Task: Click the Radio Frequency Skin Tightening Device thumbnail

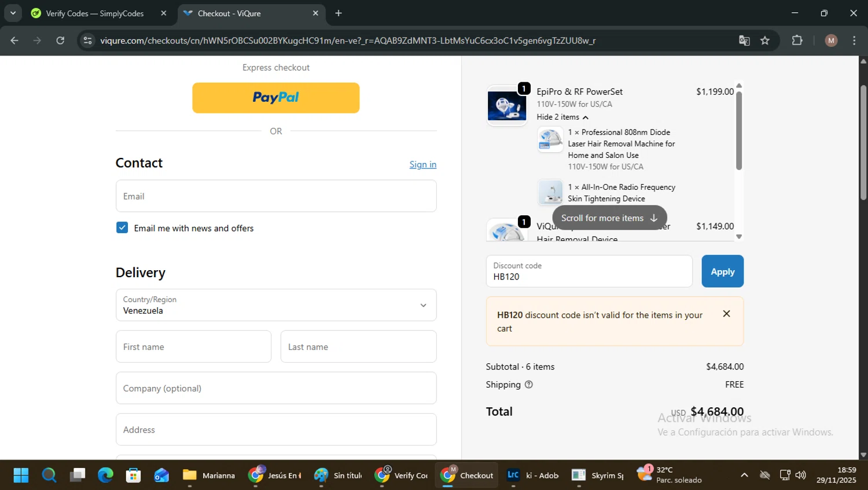Action: [x=550, y=193]
